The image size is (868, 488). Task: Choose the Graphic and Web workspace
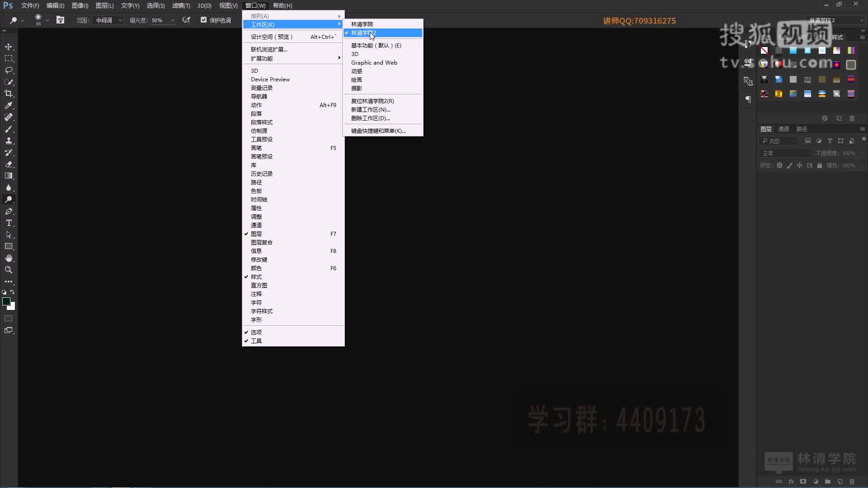374,62
